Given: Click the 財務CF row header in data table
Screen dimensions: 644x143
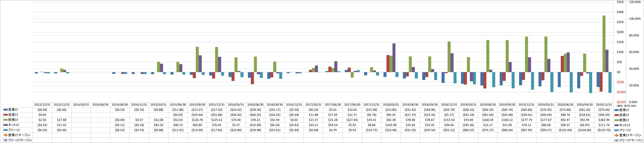Looking at the screenshot, I should click(17, 120).
